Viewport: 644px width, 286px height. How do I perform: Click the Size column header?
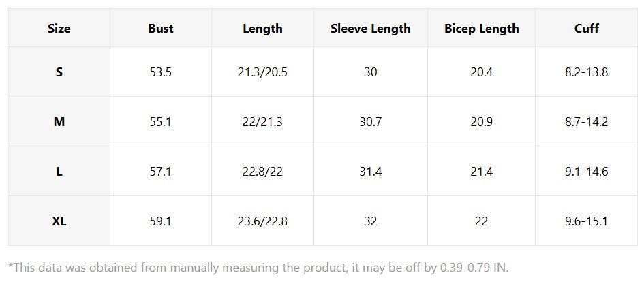59,29
